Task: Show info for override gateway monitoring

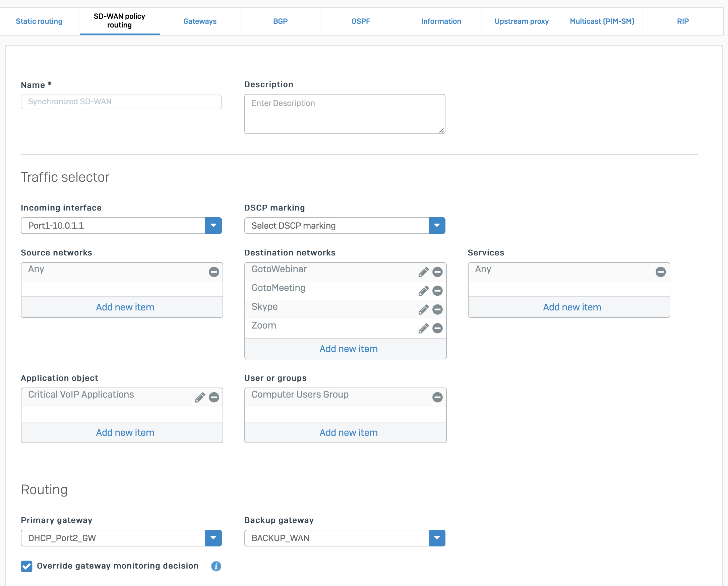Action: click(x=216, y=566)
